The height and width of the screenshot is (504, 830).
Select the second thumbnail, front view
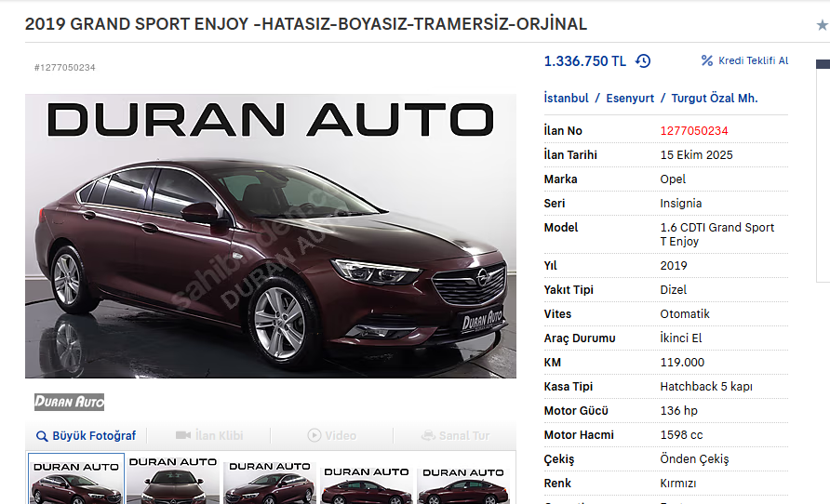[x=173, y=479]
